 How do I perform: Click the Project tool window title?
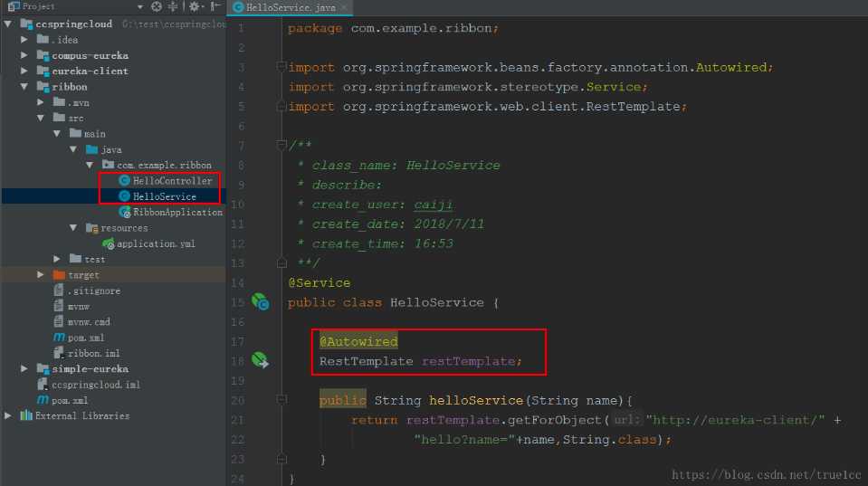(x=38, y=6)
